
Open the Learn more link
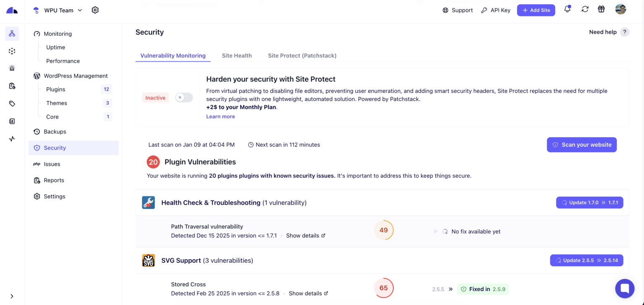[221, 117]
